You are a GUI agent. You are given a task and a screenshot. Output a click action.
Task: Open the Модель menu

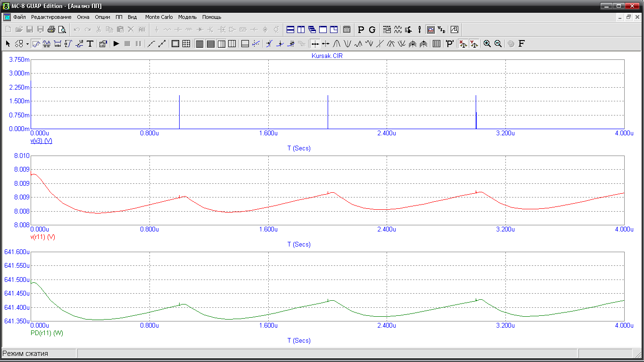pyautogui.click(x=187, y=17)
